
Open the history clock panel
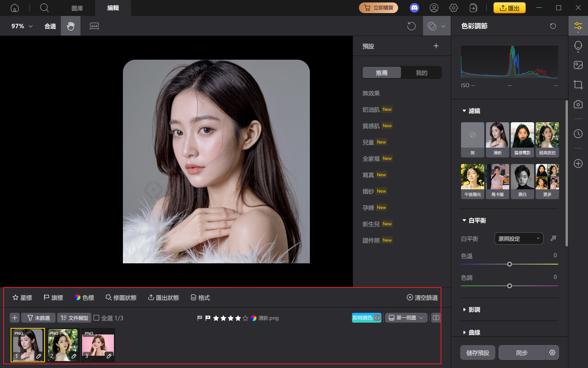[578, 134]
